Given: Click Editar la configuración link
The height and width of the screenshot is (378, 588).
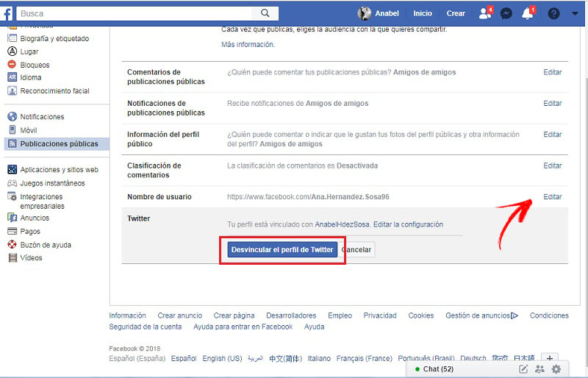Looking at the screenshot, I should tap(408, 224).
